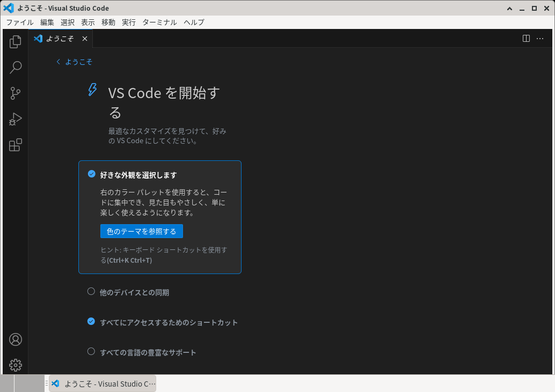
Task: Maximize the Visual Studio Code window
Action: coord(534,8)
